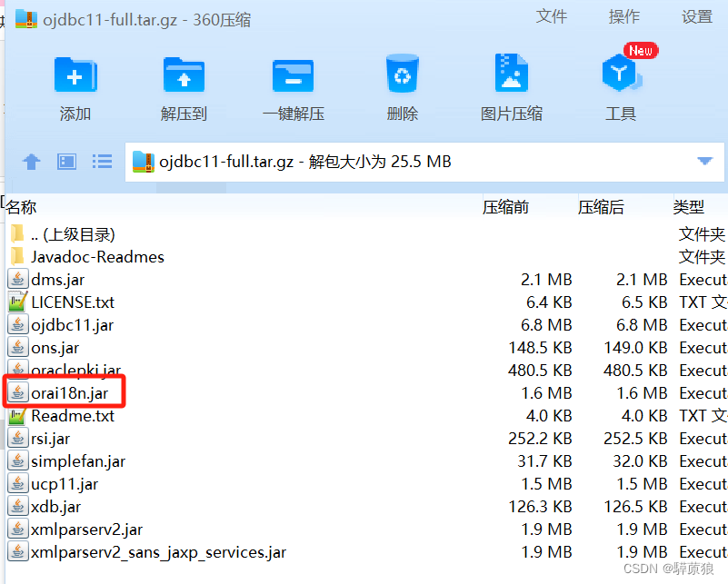Viewport: 728px width, 584px height.
Task: Open the 文件 (File) menu
Action: click(553, 16)
